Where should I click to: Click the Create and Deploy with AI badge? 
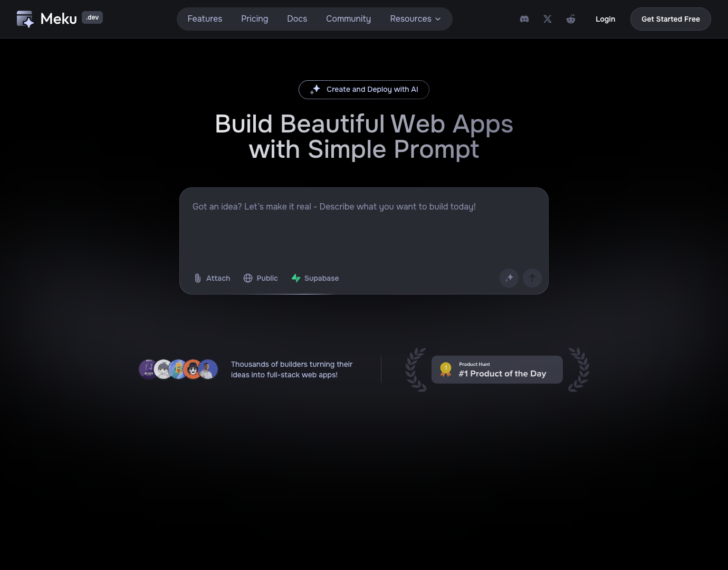pos(363,89)
